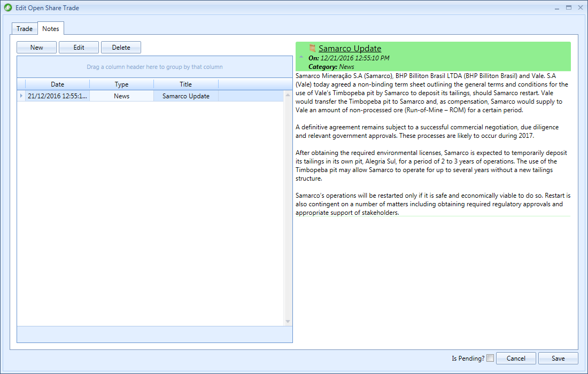Select the Notes tab

[51, 28]
